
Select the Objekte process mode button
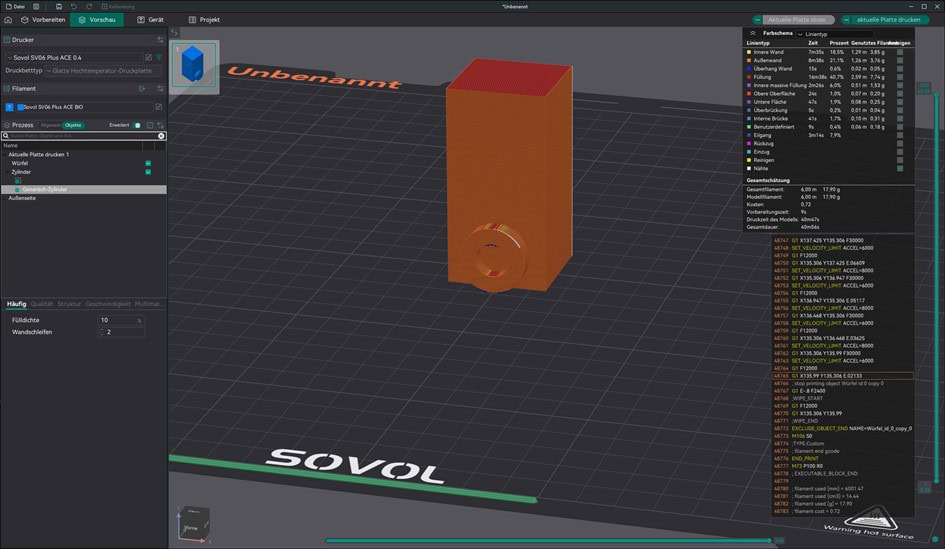(74, 125)
